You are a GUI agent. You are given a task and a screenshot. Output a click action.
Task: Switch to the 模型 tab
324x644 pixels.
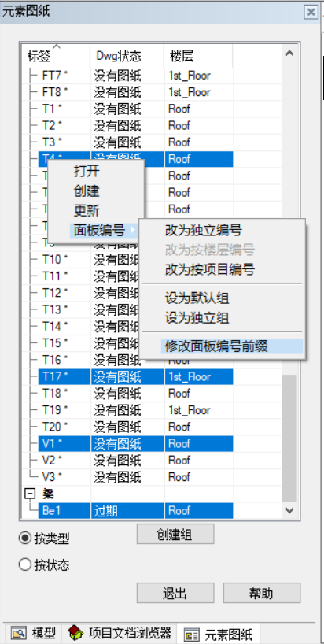[33, 633]
